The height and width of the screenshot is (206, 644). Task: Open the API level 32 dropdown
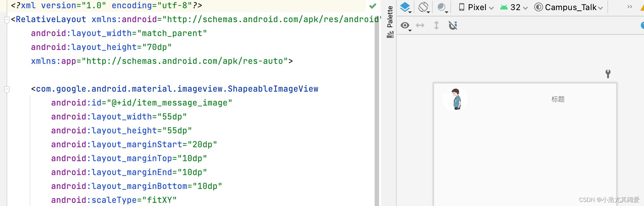(514, 7)
